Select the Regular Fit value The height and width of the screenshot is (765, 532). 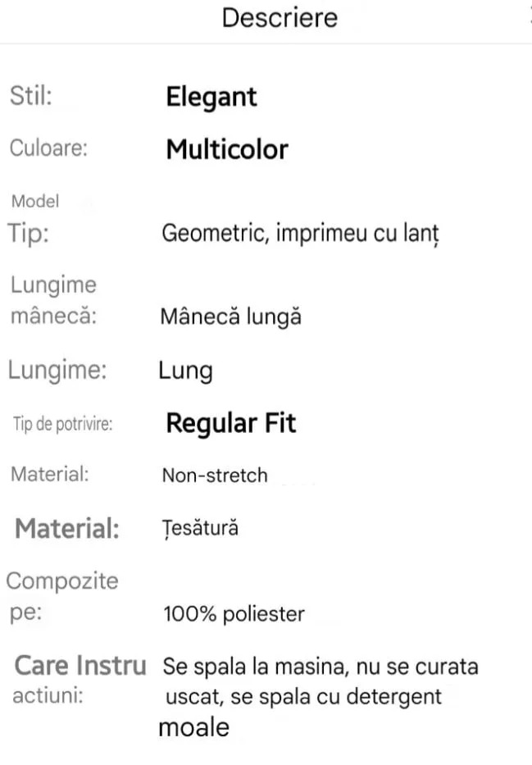[x=230, y=423]
